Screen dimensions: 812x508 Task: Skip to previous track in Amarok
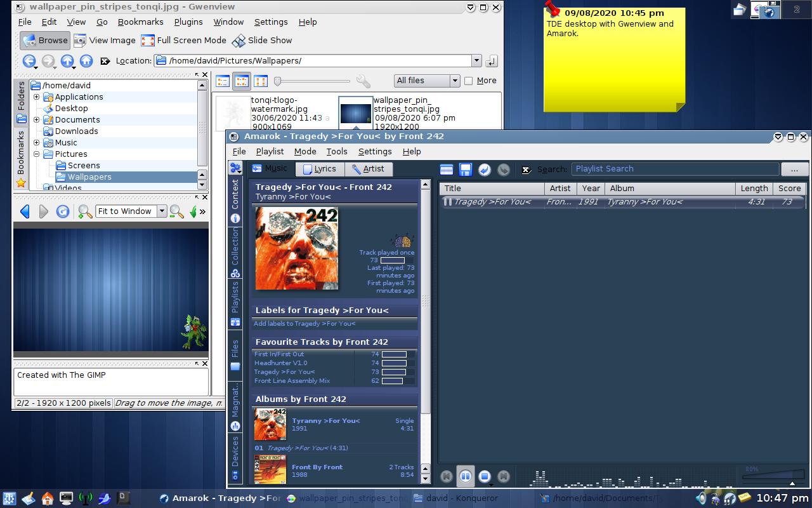point(447,476)
